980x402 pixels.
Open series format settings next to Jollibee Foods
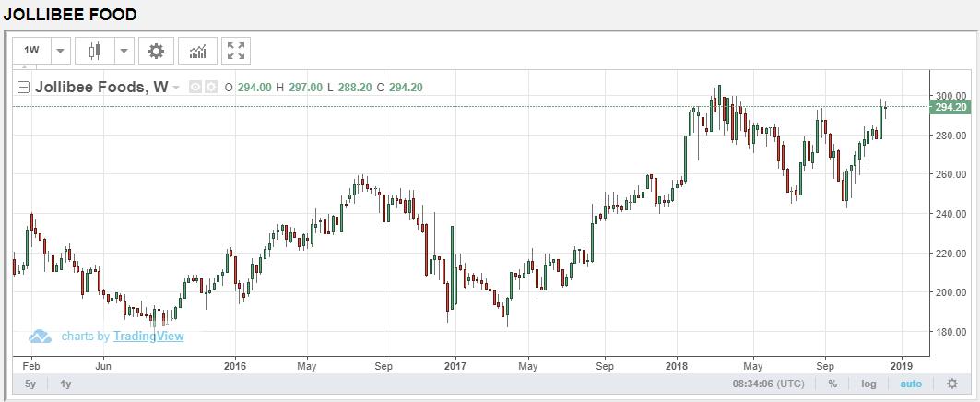(x=210, y=88)
